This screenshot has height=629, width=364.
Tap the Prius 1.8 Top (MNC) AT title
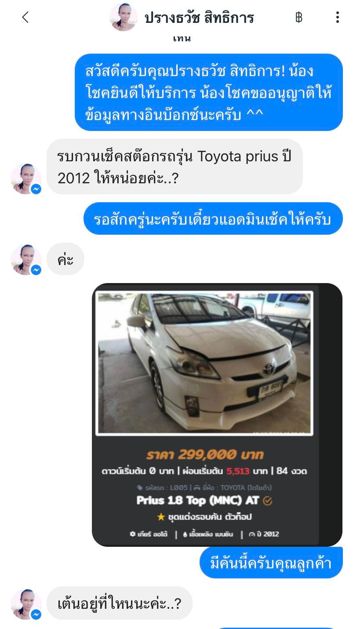point(198,500)
